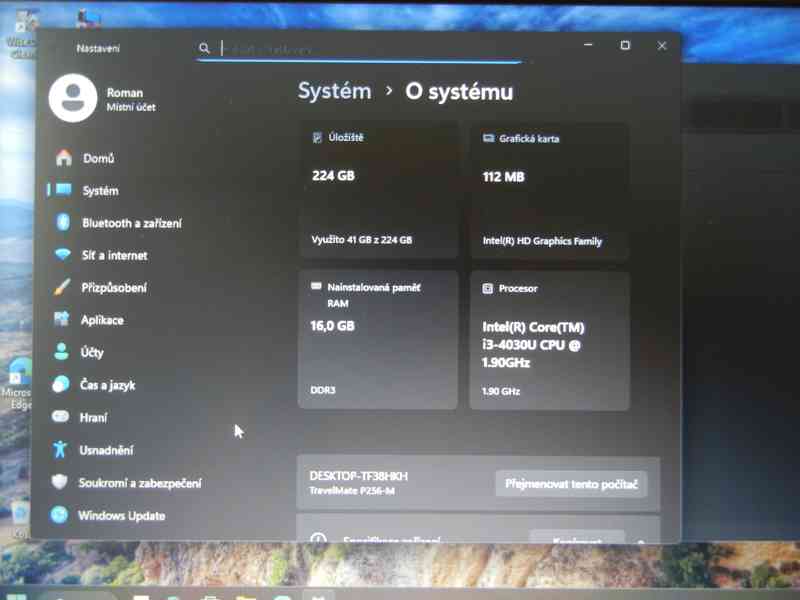
Task: Select Windows Update menu label
Action: coord(121,515)
